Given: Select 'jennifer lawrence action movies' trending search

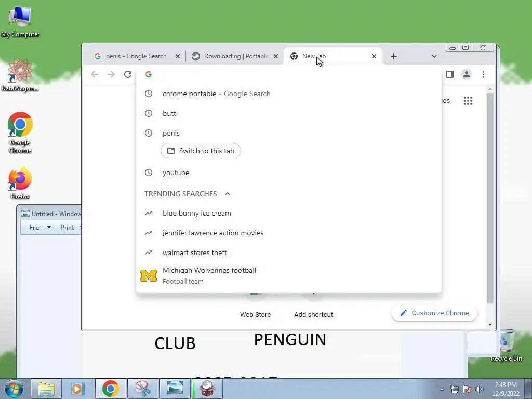Looking at the screenshot, I should (x=288, y=233).
